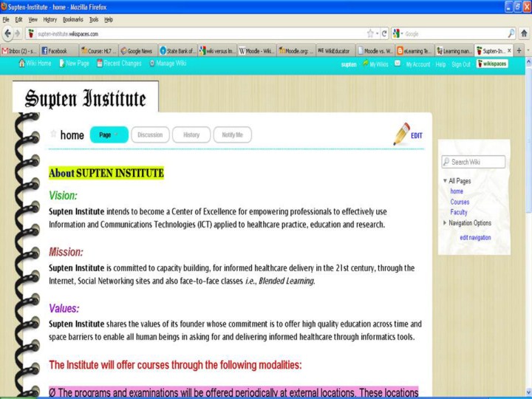Viewport: 532px width, 399px height.
Task: Open the Firefox home page icon
Action: click(523, 33)
